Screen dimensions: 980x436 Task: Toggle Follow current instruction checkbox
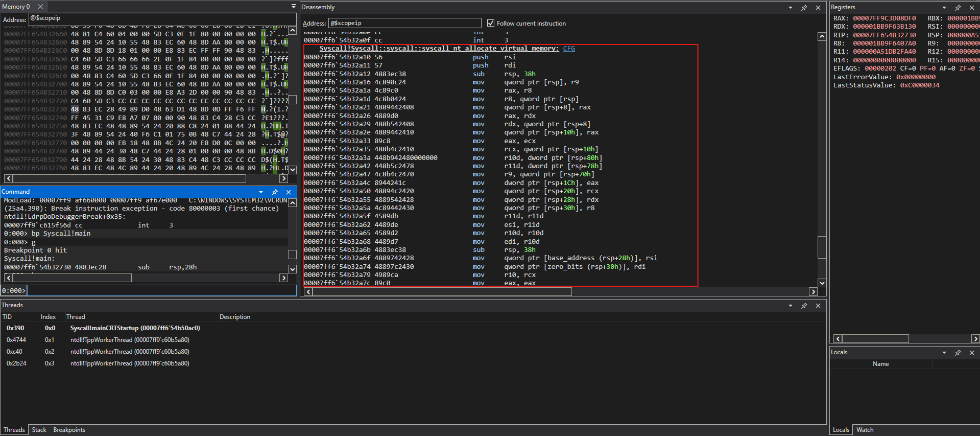click(491, 24)
